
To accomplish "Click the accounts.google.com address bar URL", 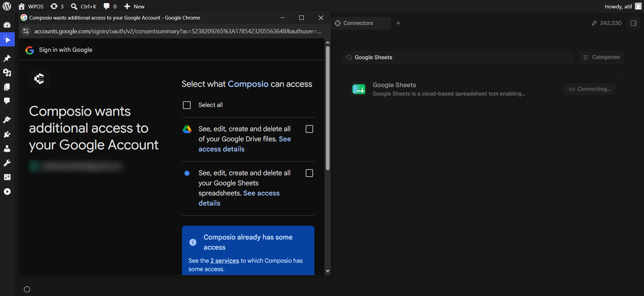I will click(178, 31).
